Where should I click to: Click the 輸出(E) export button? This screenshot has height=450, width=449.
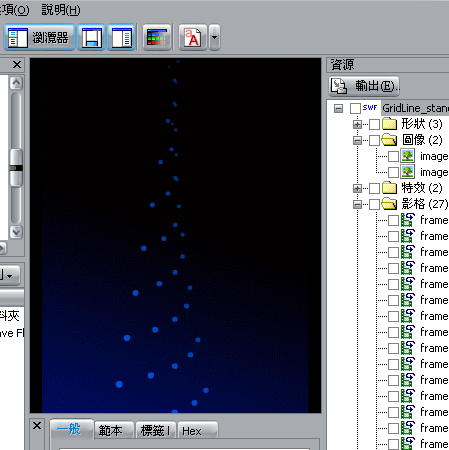coord(365,86)
